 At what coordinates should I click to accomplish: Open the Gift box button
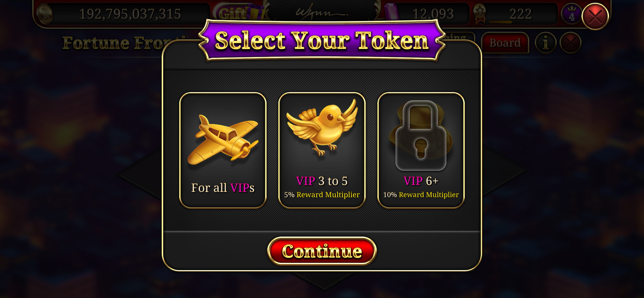[x=237, y=13]
